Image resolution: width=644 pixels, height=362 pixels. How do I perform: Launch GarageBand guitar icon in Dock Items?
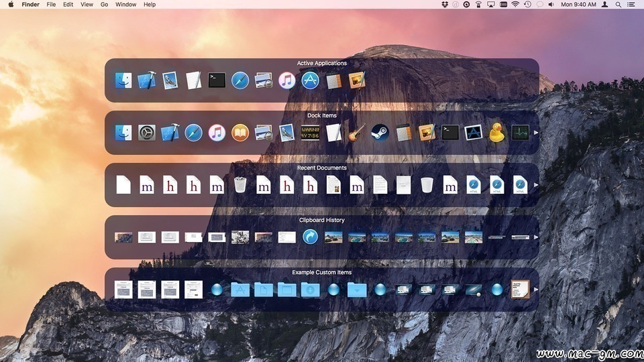click(357, 133)
